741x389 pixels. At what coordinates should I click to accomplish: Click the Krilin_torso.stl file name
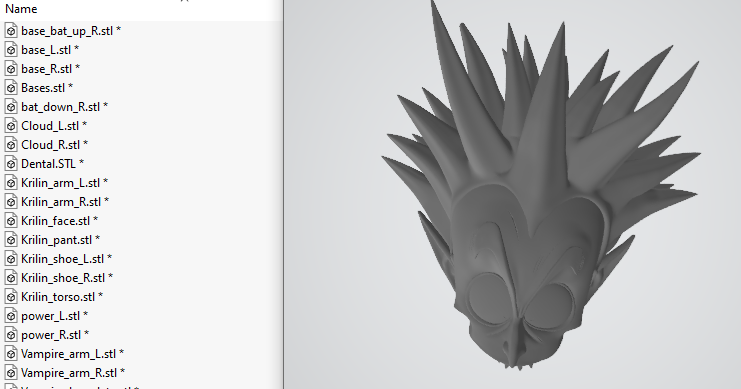pyautogui.click(x=62, y=297)
